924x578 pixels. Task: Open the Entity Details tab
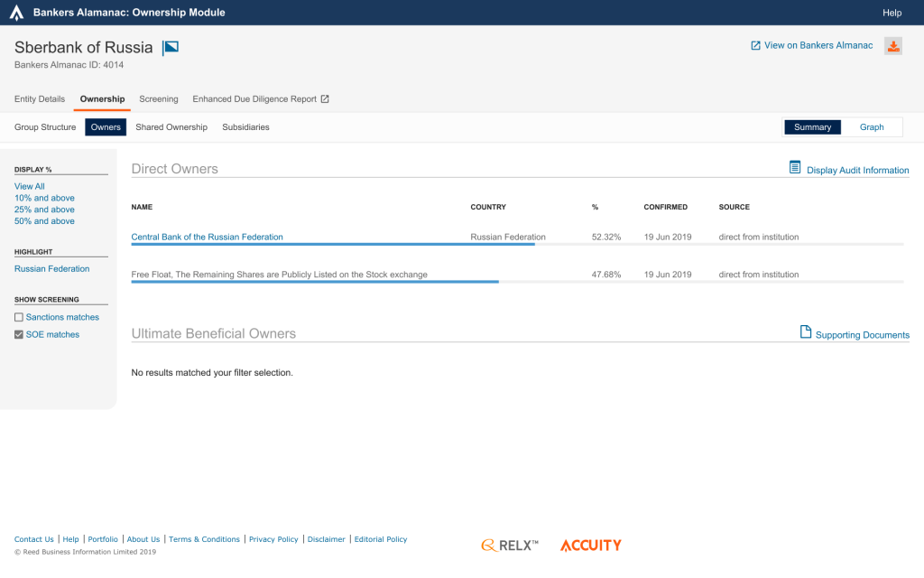40,99
